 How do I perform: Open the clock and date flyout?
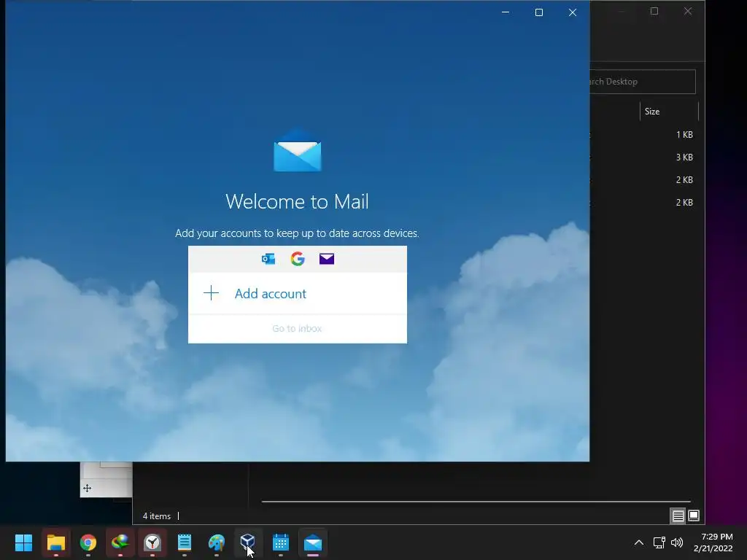(713, 542)
